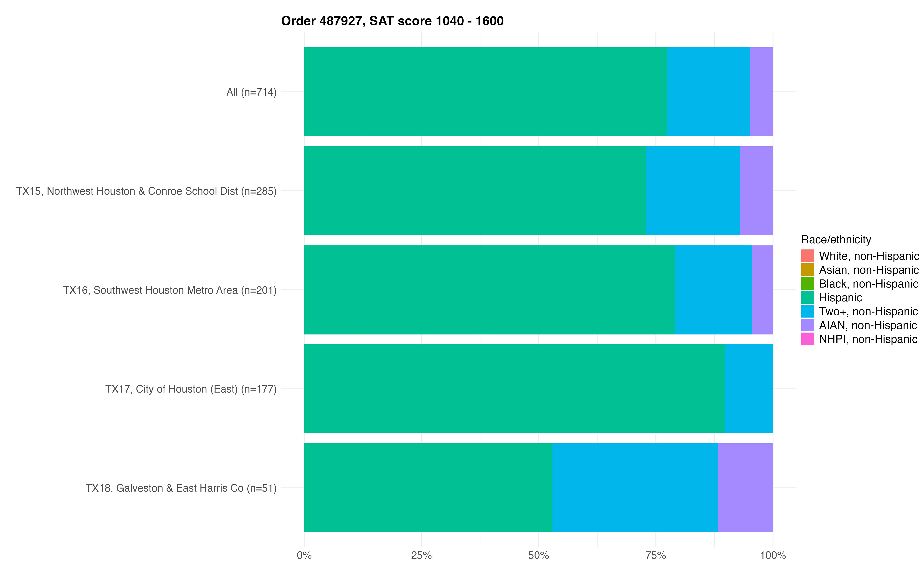Screen dimensions: 924x577
Task: Select the Two+ blue segment in TX18 bar
Action: 635,488
